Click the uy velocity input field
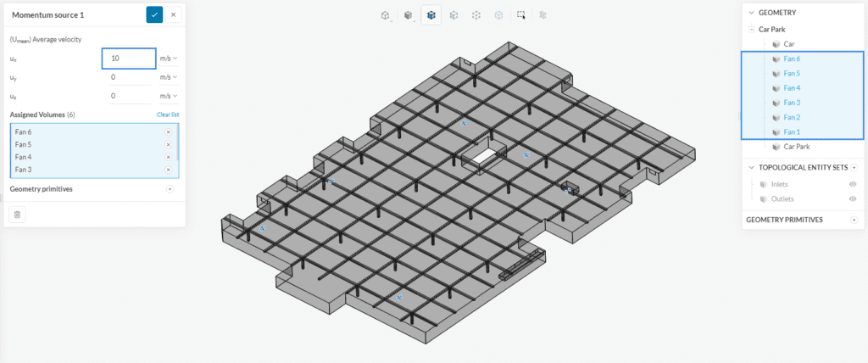Screen dimensions: 868x363 pos(129,77)
